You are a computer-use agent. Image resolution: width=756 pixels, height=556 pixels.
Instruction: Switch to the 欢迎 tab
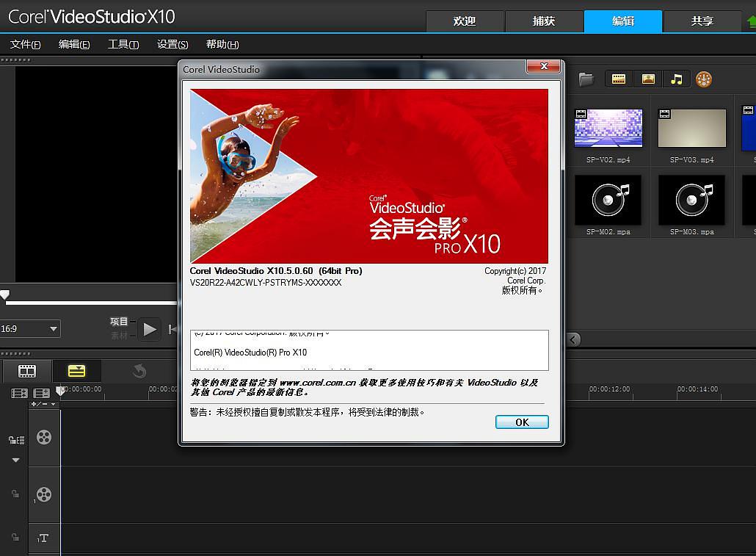(465, 21)
